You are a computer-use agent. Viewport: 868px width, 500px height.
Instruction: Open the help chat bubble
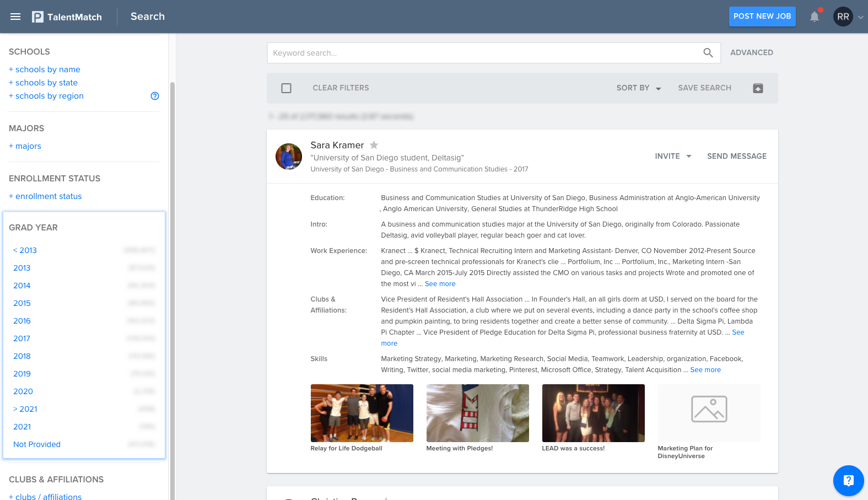[848, 481]
